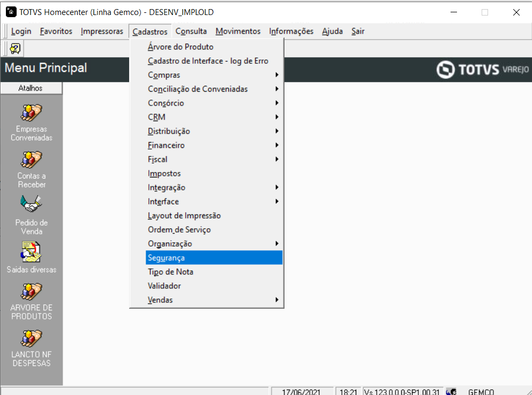Click the TOTVS Varejo logo

point(483,70)
